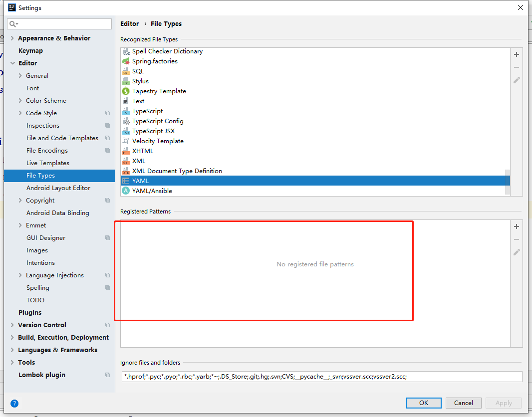This screenshot has height=417, width=532.
Task: Select the YAML file type row
Action: click(x=315, y=181)
